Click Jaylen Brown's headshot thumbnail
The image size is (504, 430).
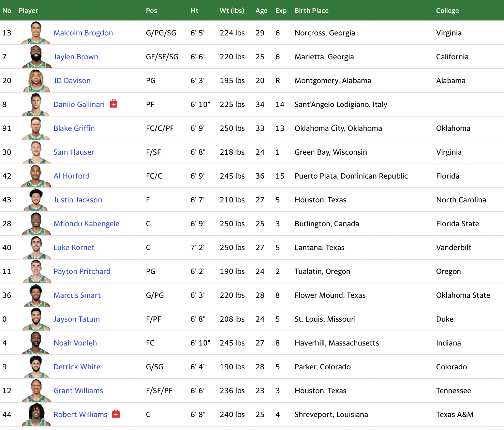point(36,57)
